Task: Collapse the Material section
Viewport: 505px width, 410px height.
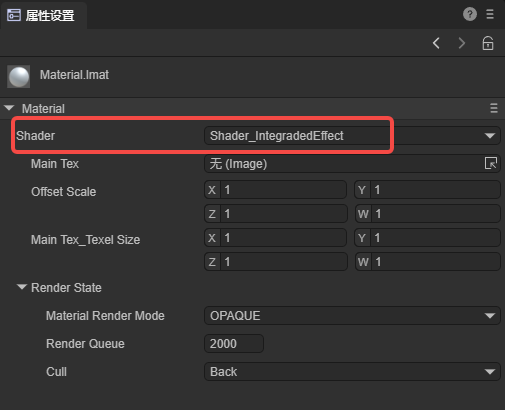Action: pos(9,108)
